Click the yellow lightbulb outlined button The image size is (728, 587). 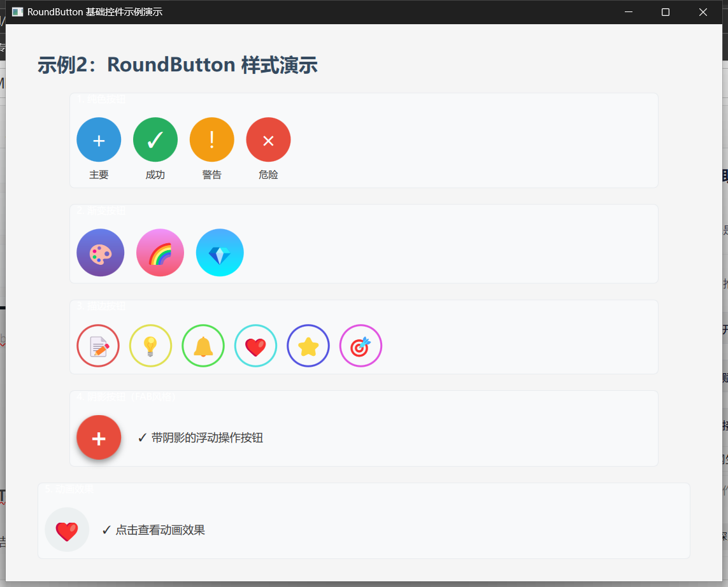pos(150,346)
